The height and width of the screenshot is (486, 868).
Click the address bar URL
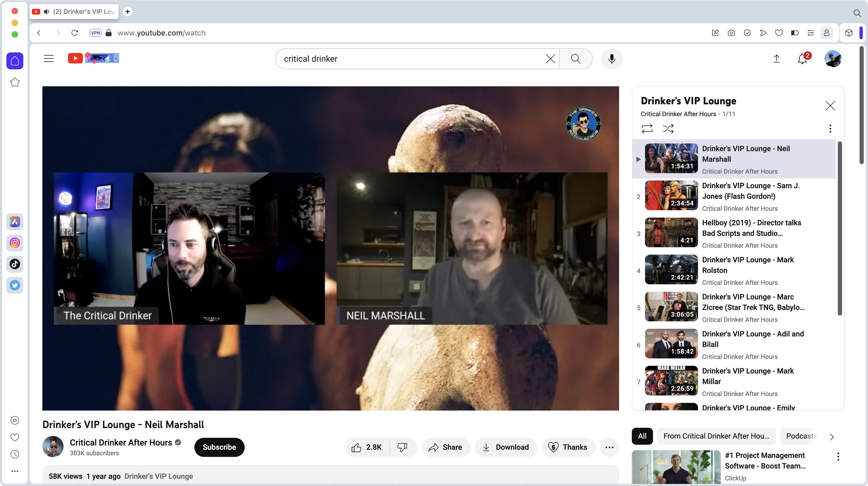[x=162, y=33]
